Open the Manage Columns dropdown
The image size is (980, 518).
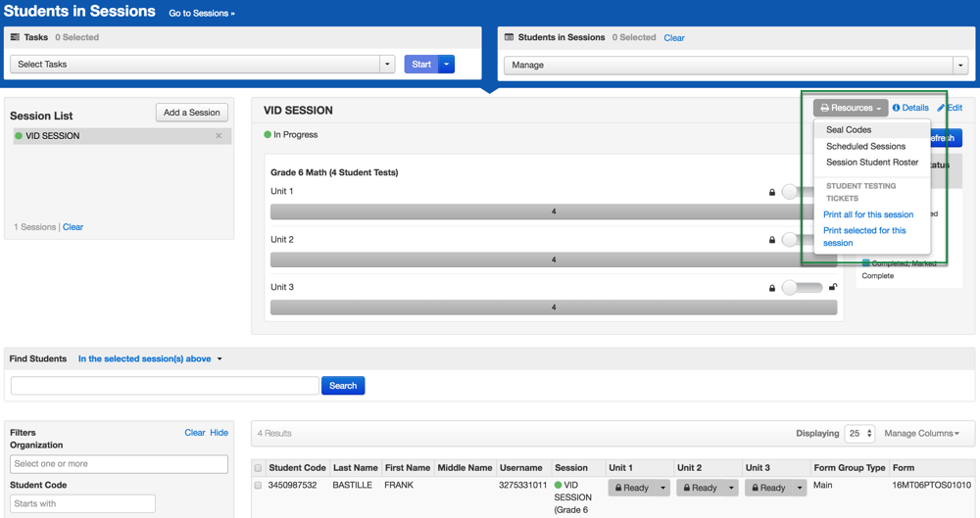pyautogui.click(x=921, y=433)
